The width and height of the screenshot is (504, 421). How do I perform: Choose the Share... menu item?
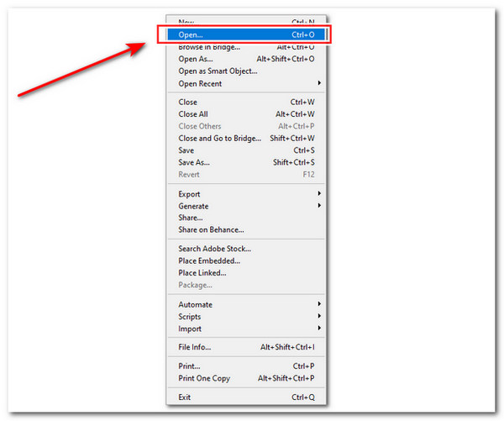click(246, 218)
